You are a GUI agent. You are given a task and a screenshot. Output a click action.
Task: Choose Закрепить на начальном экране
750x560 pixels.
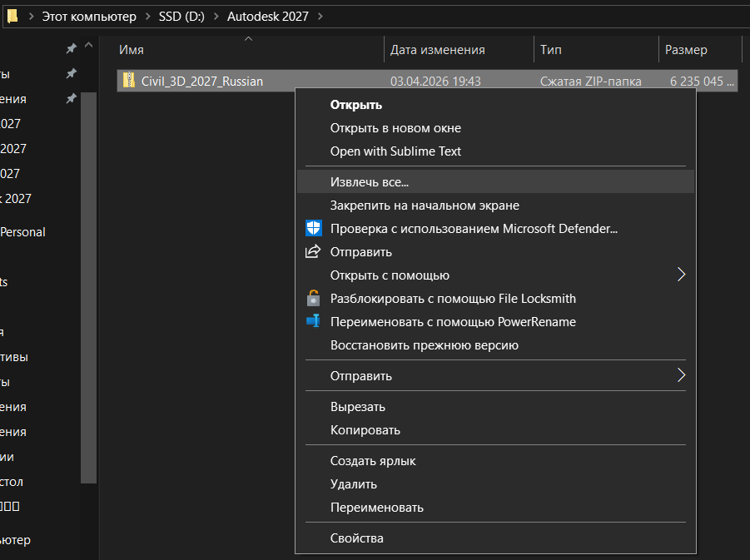pyautogui.click(x=425, y=206)
